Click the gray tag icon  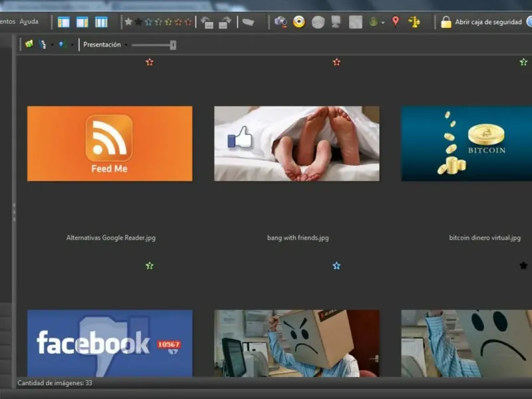click(x=248, y=23)
